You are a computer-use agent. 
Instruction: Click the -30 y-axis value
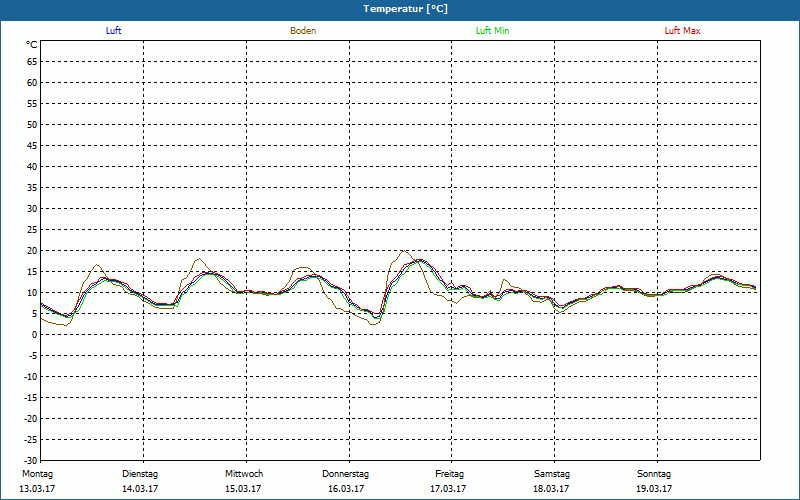tap(31, 460)
